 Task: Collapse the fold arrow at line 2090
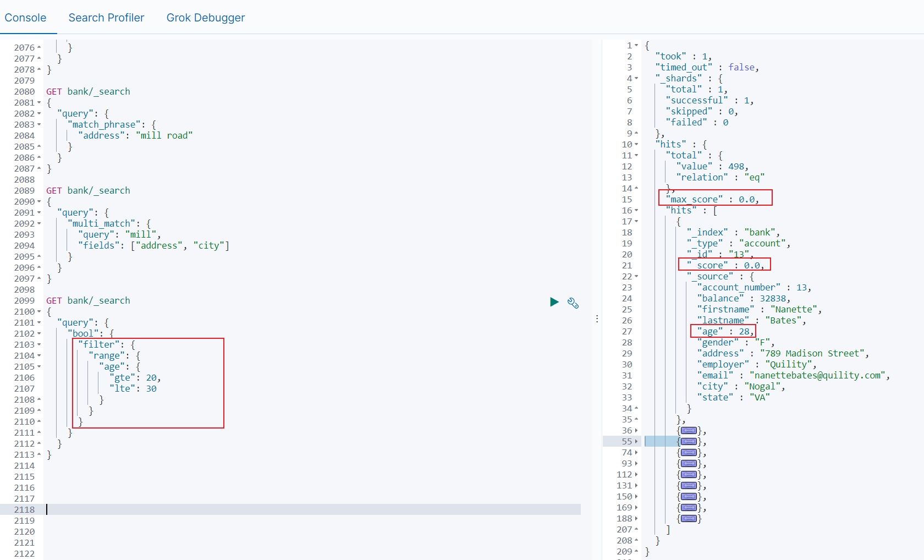click(x=39, y=201)
